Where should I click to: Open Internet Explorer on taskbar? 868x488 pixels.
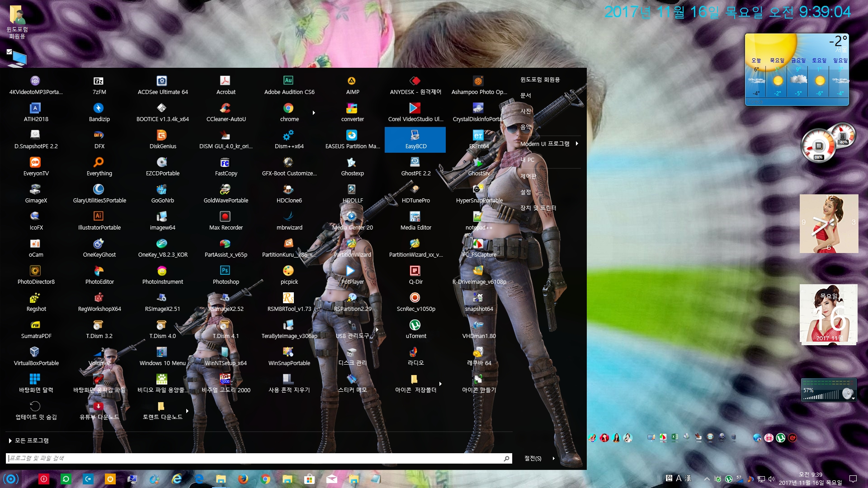177,479
